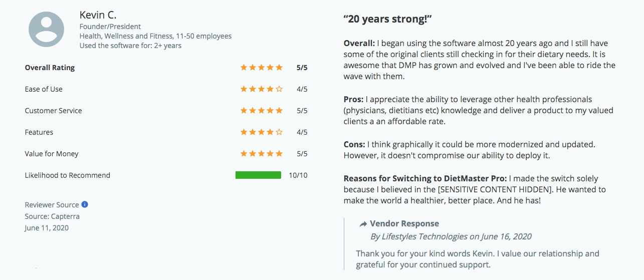Click the Reviewer Source info icon
This screenshot has width=644, height=280.
pyautogui.click(x=85, y=204)
